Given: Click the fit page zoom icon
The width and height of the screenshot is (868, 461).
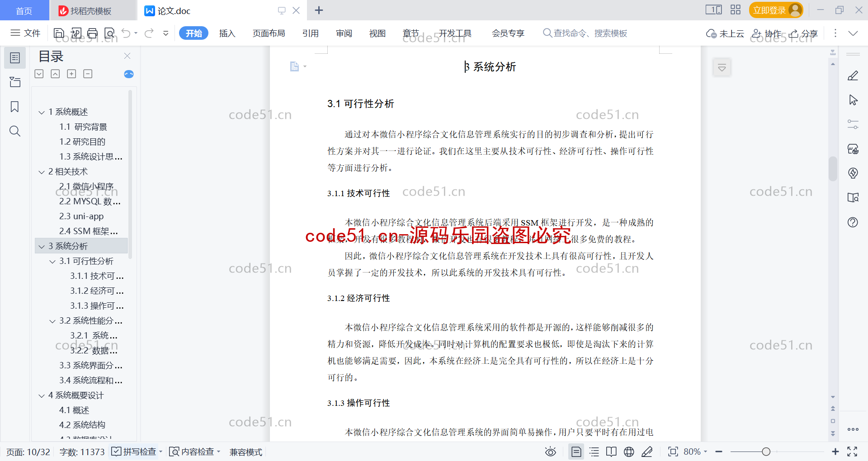Looking at the screenshot, I should (673, 452).
